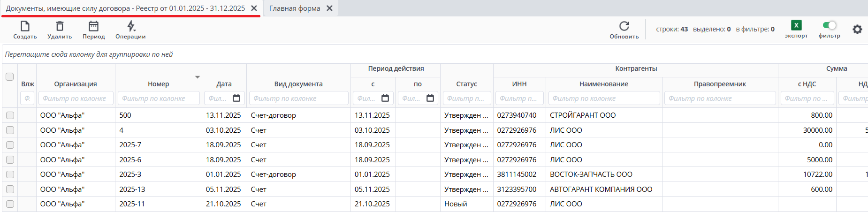Viewport: 868px width, 212px height.
Task: Open calendar picker in Дата filter
Action: [x=236, y=98]
